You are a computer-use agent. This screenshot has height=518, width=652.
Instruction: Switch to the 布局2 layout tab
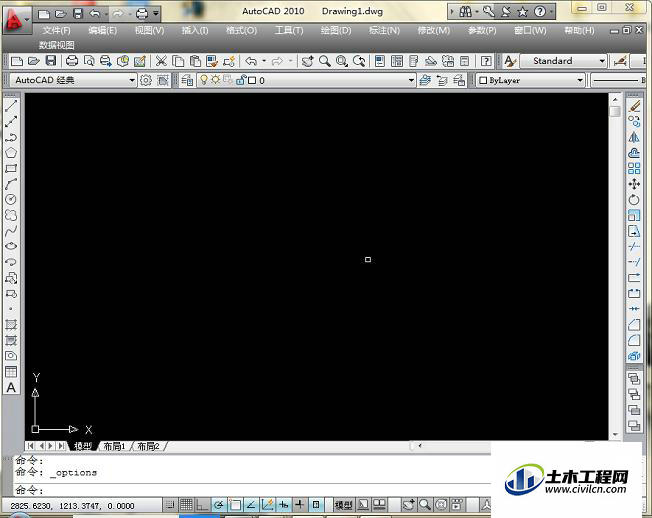click(148, 446)
